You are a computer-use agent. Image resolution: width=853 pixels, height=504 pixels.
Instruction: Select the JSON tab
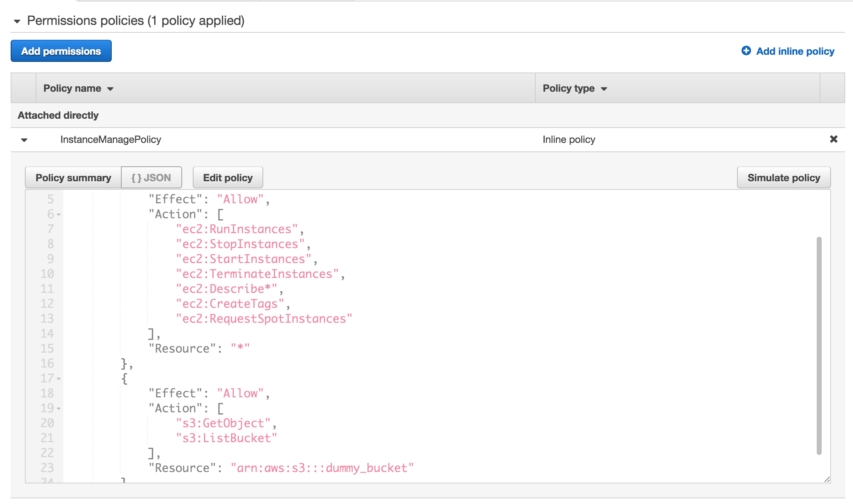tap(152, 177)
